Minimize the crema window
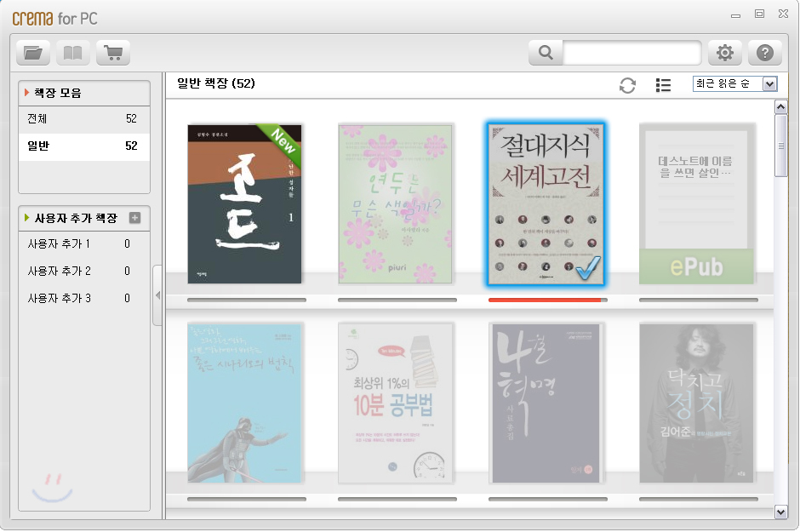The image size is (800, 532). (735, 15)
